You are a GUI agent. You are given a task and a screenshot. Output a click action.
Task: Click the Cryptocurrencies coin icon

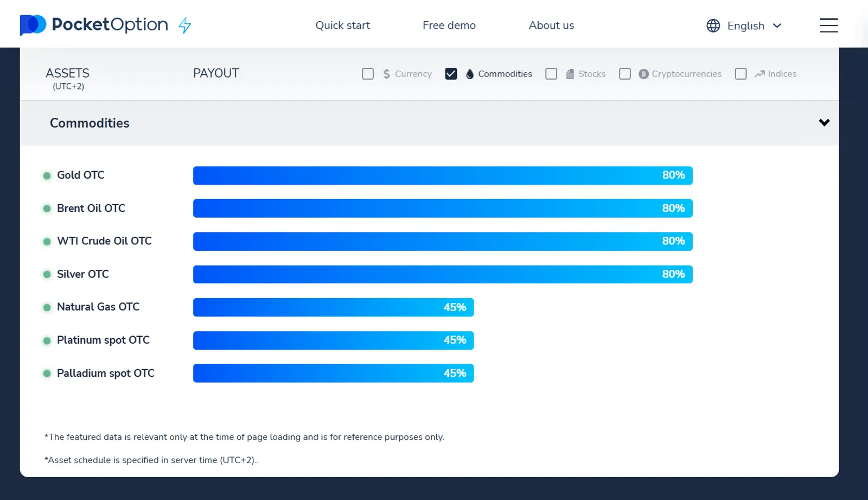pyautogui.click(x=643, y=74)
